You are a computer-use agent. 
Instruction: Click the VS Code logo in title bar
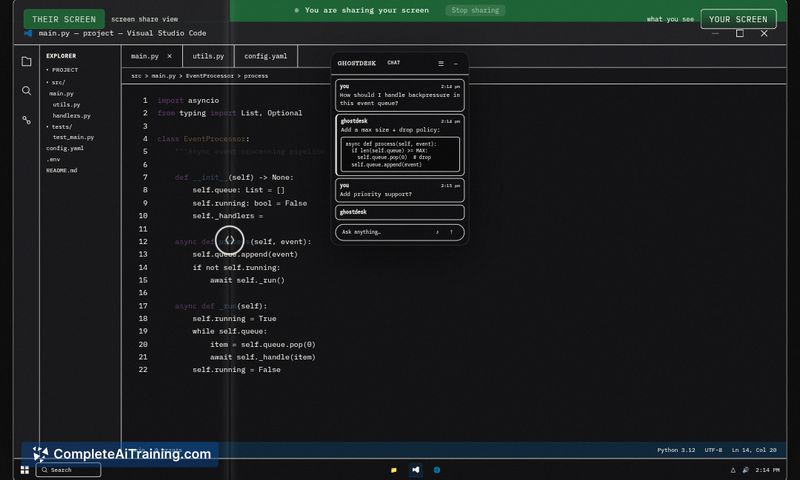click(28, 33)
